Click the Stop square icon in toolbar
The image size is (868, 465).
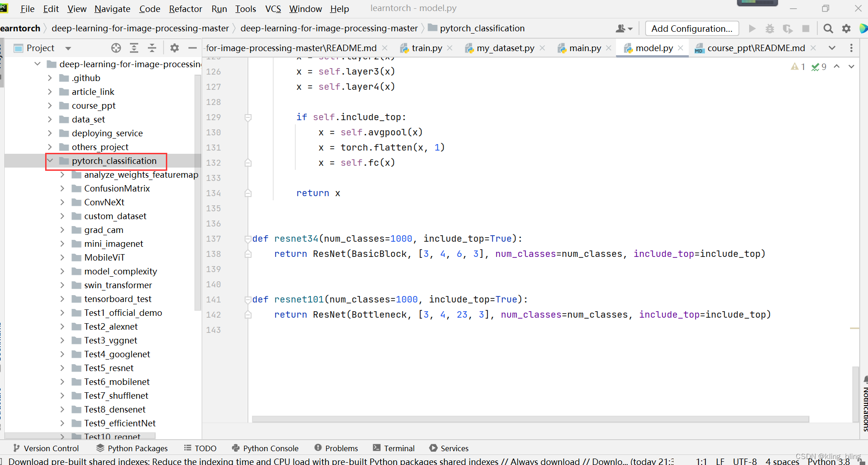tap(806, 29)
